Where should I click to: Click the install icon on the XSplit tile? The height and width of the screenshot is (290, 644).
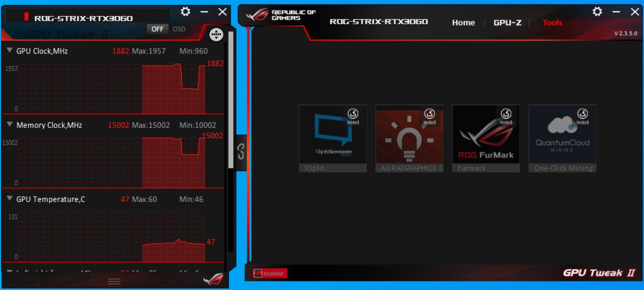coord(353,116)
